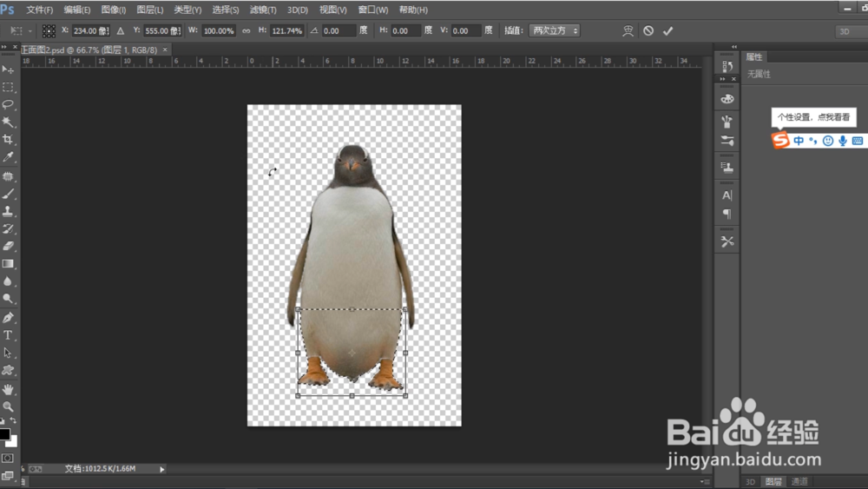The image size is (868, 489).
Task: Toggle the link for maintaining aspect ratio
Action: (x=246, y=30)
